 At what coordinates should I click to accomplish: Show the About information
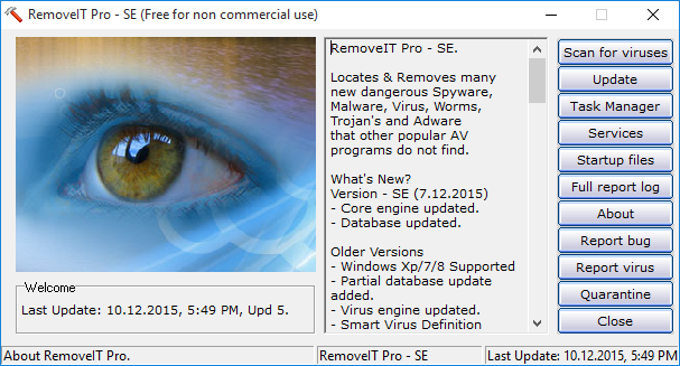(x=615, y=214)
